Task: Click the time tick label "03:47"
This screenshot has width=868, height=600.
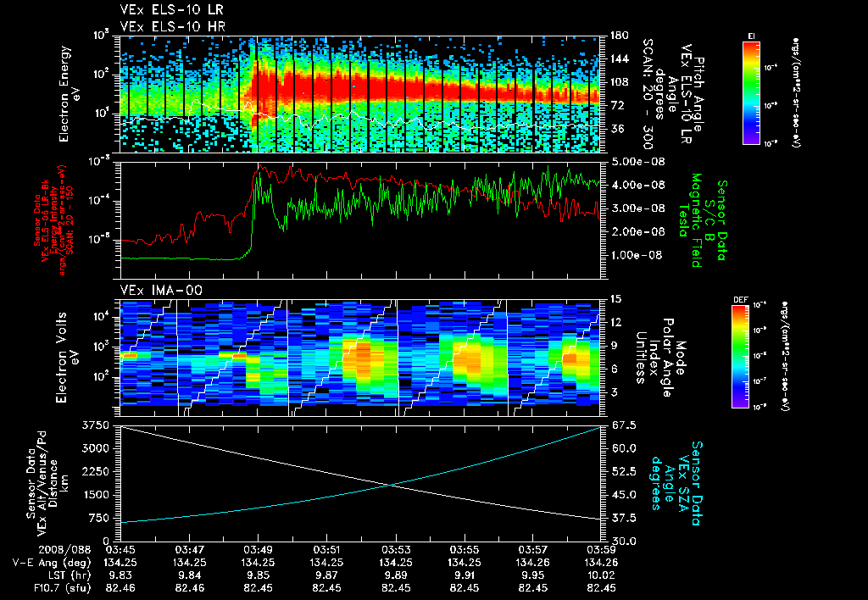Action: 189,550
